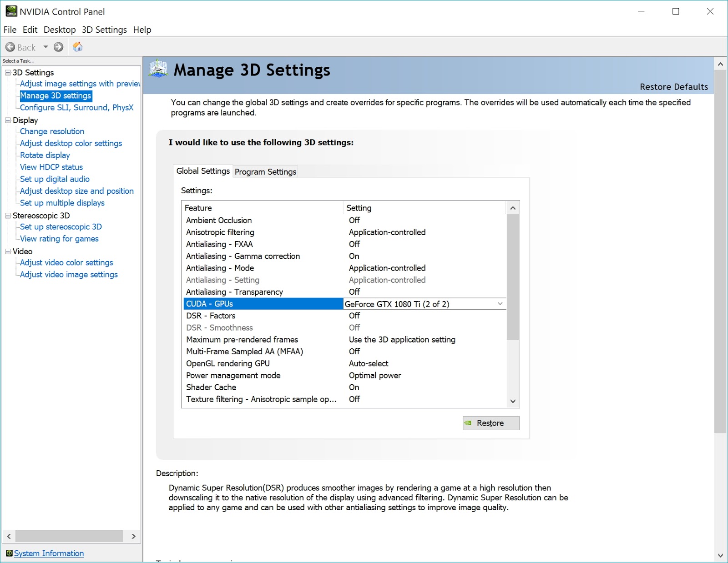Expand the Back button's dropdown arrow

coord(45,47)
